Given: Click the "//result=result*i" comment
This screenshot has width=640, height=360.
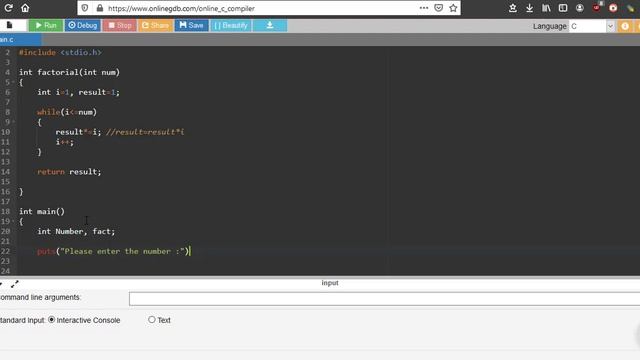Looking at the screenshot, I should point(144,132).
